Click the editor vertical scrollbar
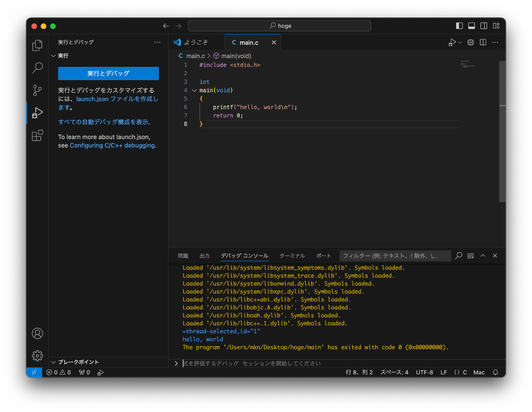 point(502,131)
